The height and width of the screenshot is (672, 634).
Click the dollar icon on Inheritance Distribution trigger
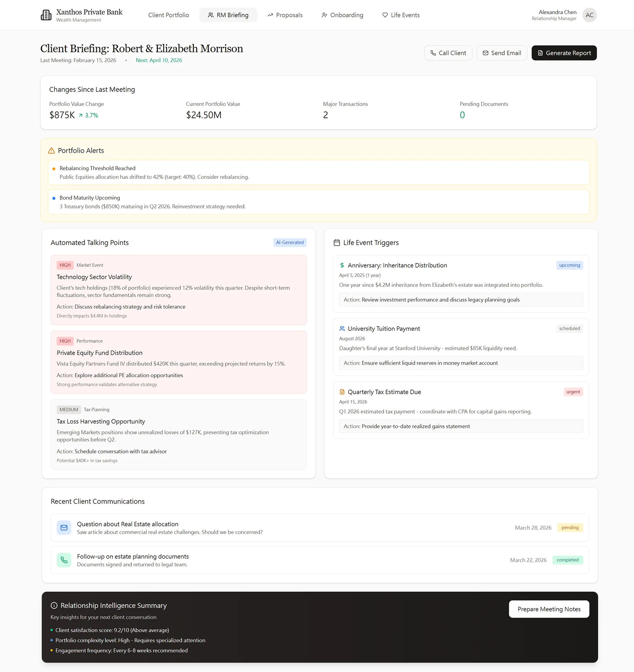[x=341, y=265]
